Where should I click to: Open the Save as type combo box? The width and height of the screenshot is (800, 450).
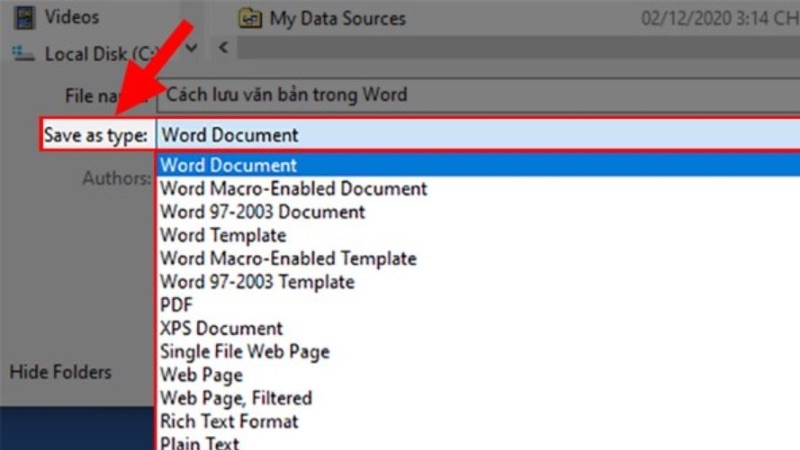point(479,135)
